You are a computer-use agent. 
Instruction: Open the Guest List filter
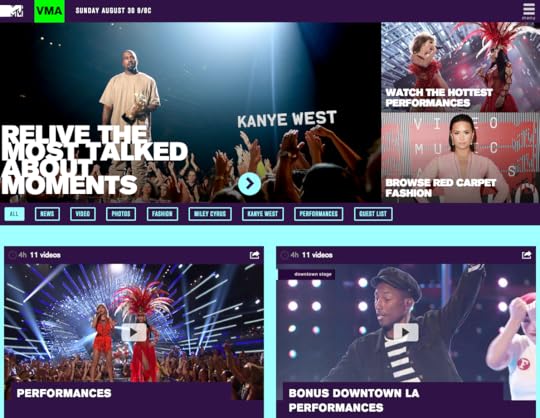tap(373, 214)
